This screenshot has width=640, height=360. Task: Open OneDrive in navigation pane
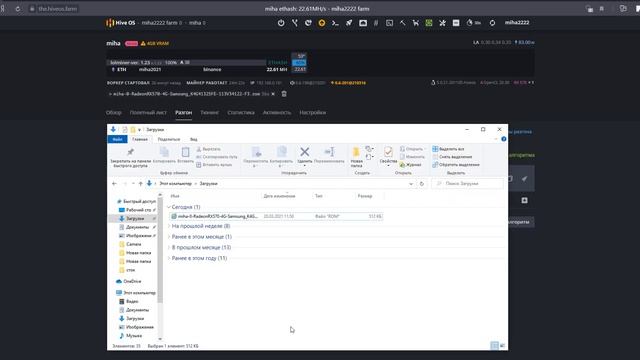(x=129, y=281)
